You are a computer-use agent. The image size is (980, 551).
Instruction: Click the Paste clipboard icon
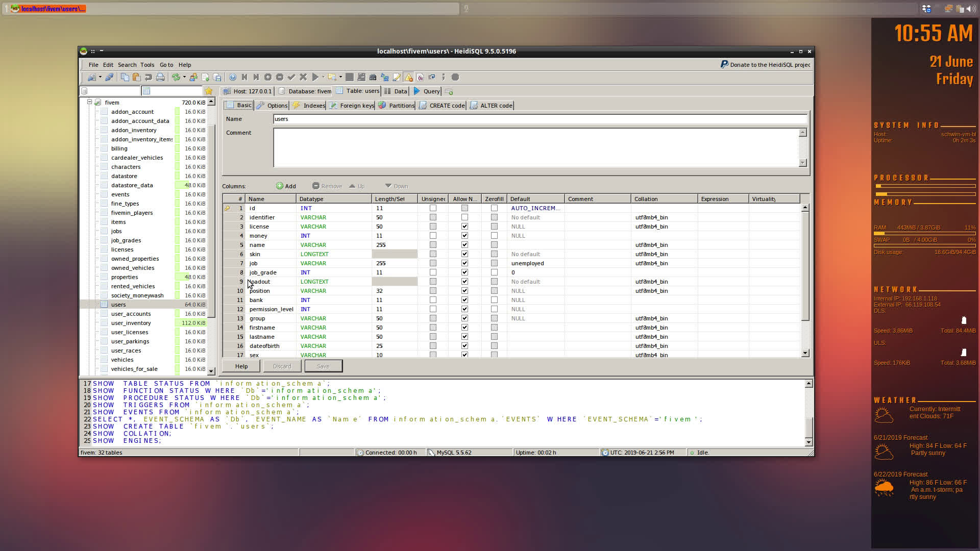pyautogui.click(x=136, y=78)
